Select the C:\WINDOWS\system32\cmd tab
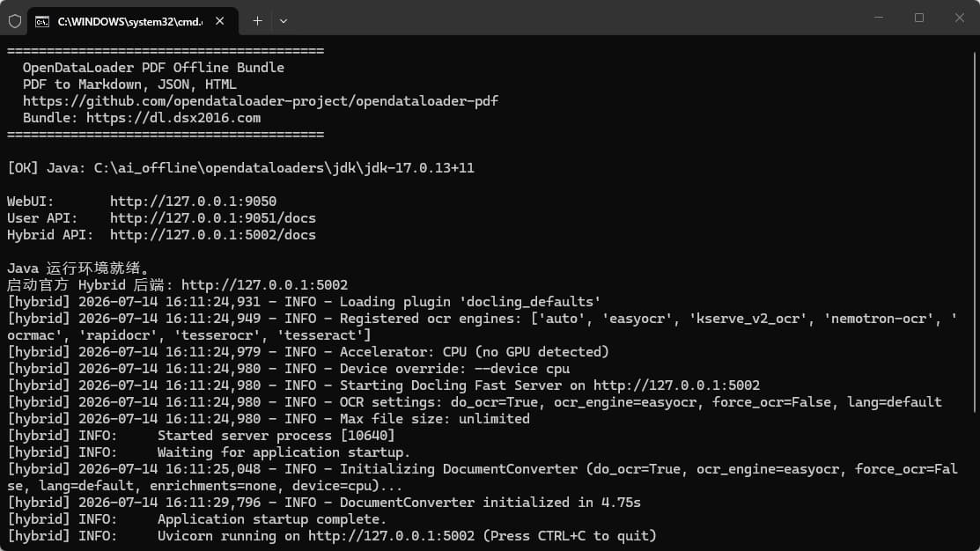The image size is (980, 551). pyautogui.click(x=130, y=22)
